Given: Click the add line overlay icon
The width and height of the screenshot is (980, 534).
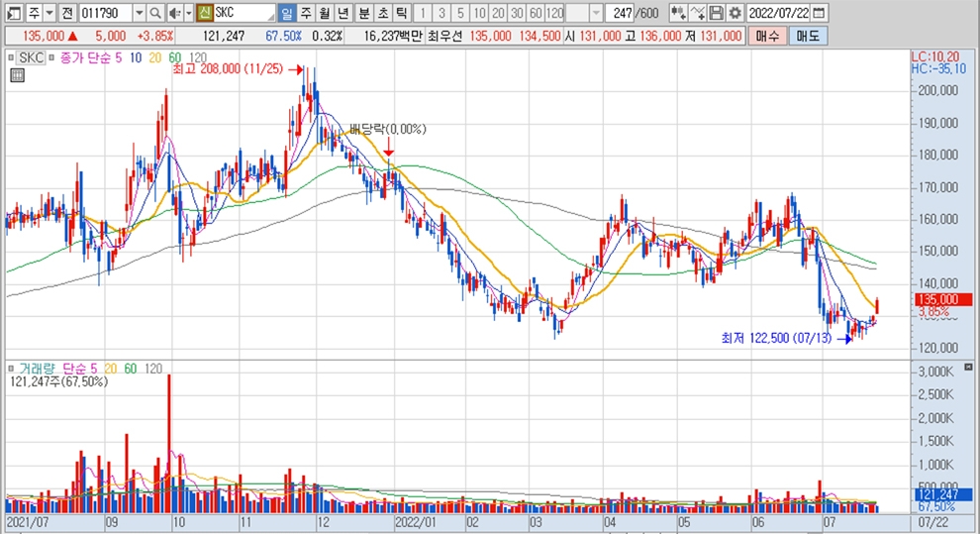Looking at the screenshot, I should [698, 13].
